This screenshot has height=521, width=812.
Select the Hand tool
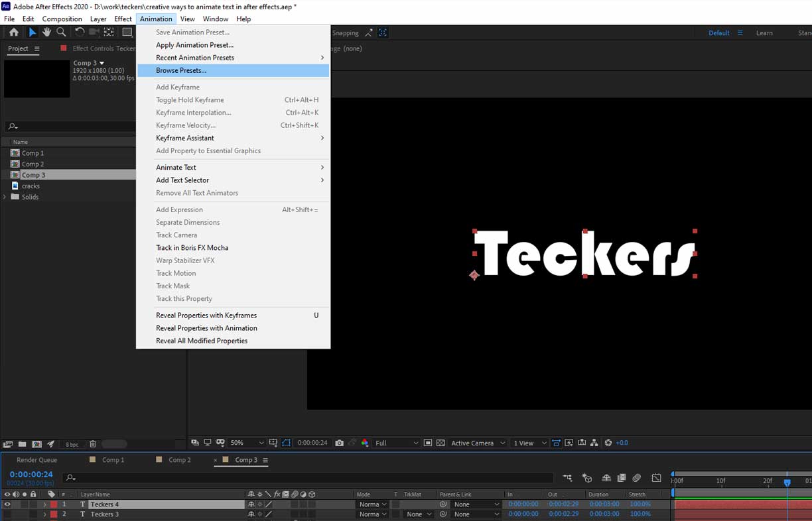47,32
